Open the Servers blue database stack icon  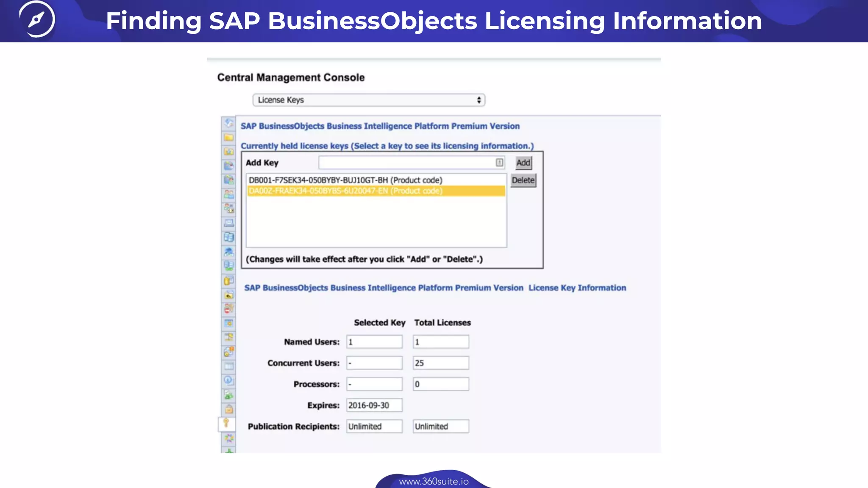tap(229, 237)
